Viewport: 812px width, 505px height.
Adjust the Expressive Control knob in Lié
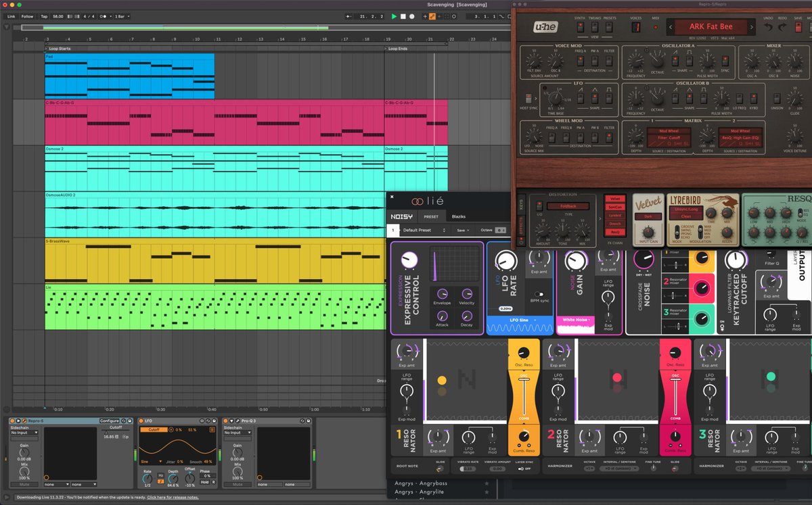coord(409,260)
